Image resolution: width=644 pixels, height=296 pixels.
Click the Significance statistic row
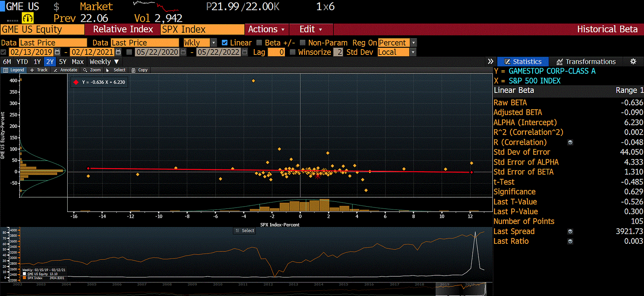pyautogui.click(x=568, y=192)
